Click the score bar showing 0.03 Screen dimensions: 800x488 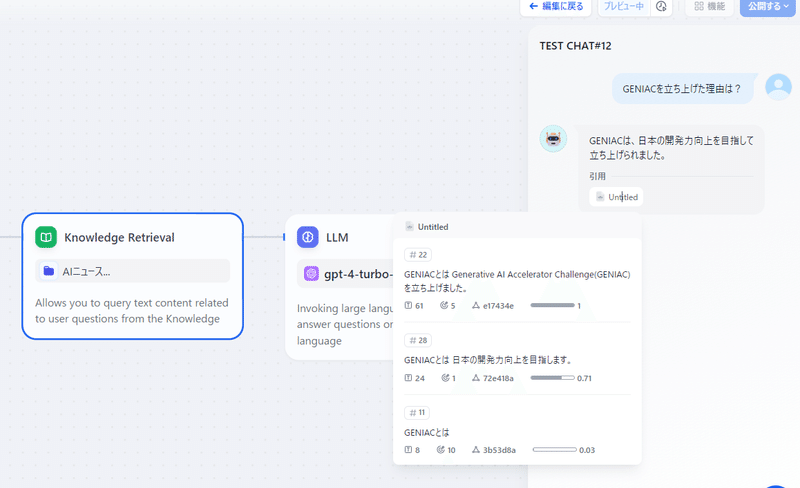coord(555,450)
